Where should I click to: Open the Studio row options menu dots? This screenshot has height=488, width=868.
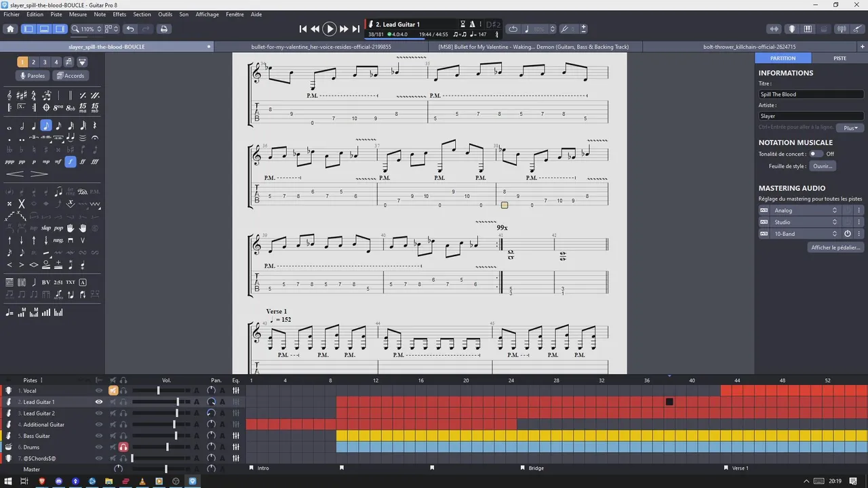(x=859, y=222)
